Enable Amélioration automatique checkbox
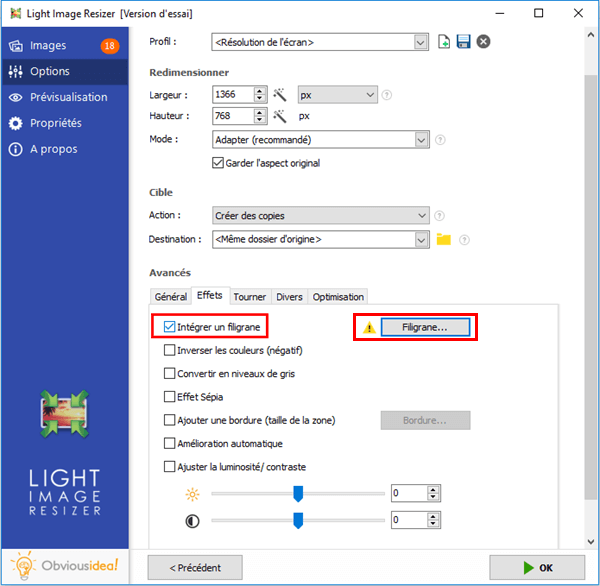Screen dimensions: 600x586 click(170, 444)
